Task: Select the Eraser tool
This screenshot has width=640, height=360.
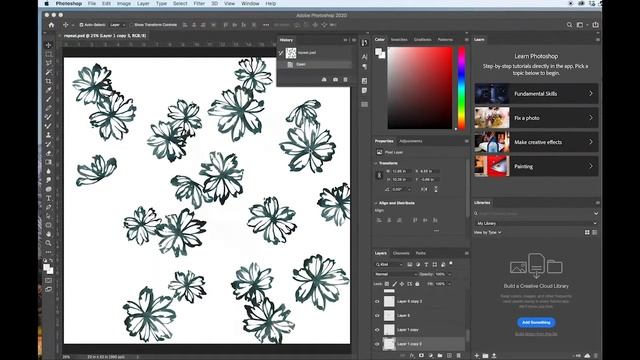Action: pyautogui.click(x=49, y=153)
